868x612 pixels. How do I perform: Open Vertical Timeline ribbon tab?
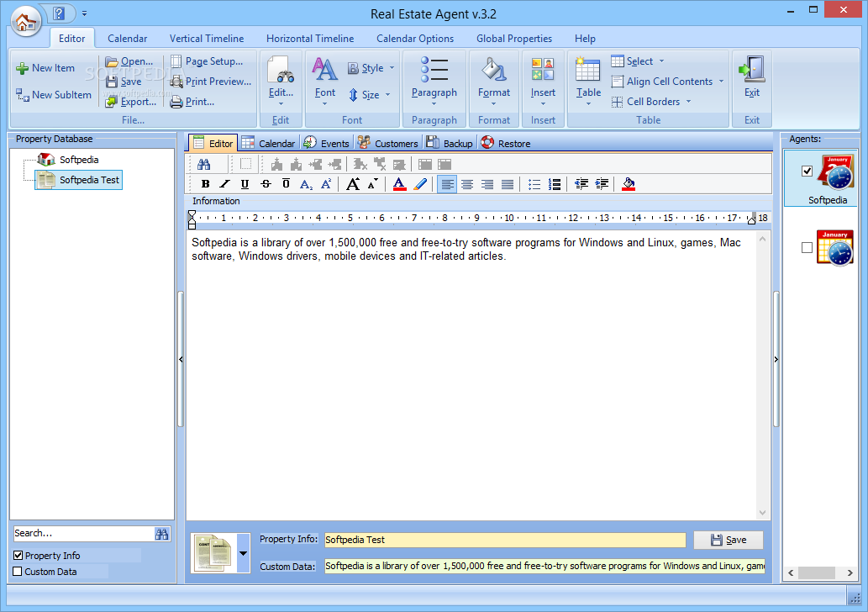(207, 38)
